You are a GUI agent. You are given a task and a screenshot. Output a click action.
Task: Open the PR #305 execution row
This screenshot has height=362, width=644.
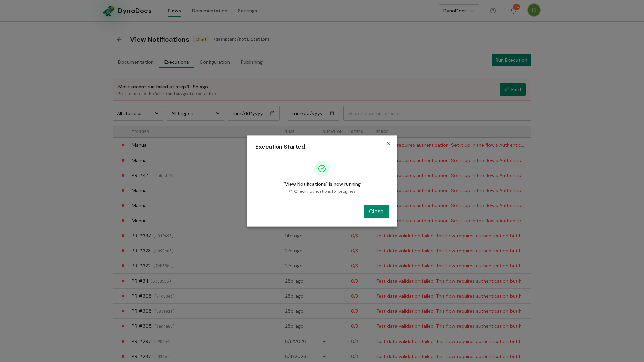tap(322, 326)
